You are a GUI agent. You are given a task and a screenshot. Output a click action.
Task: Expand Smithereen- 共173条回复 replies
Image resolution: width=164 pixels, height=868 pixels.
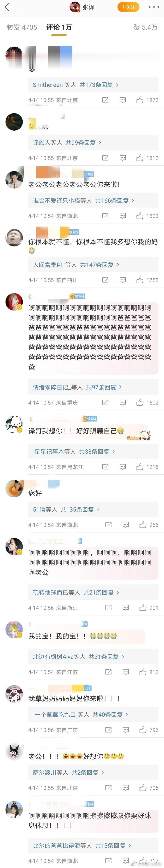76,85
